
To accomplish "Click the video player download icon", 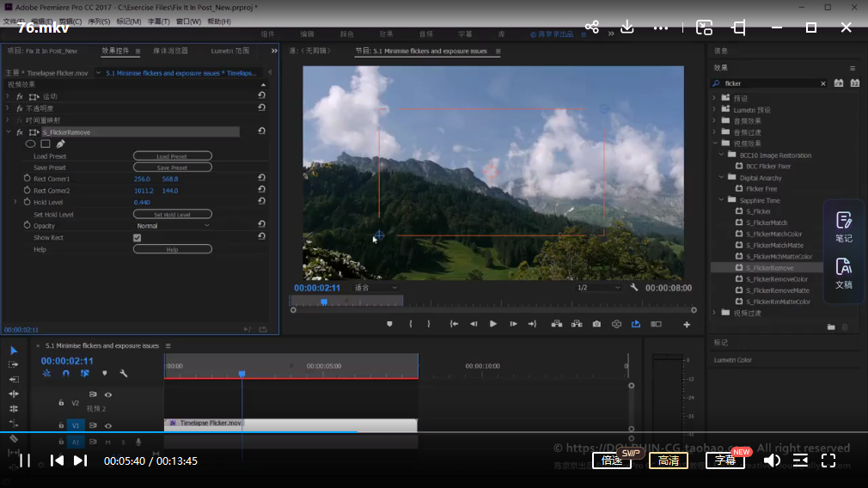I will (x=627, y=27).
